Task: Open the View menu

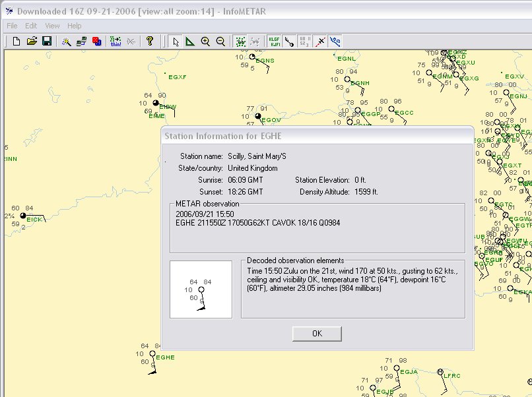Action: click(x=52, y=26)
